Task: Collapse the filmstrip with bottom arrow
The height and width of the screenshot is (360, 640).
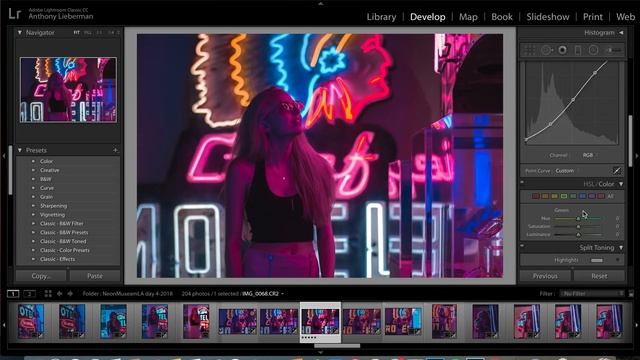Action: [x=320, y=352]
